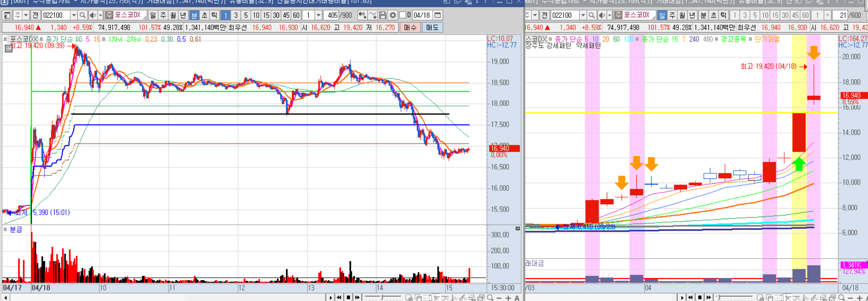
Task: Toggle the left panel layout icon
Action: [7, 15]
